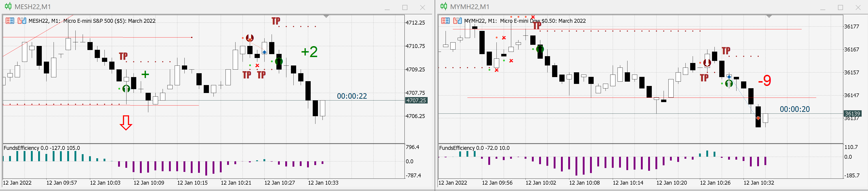Click the 12 Jan 09:57 time label

pyautogui.click(x=62, y=183)
